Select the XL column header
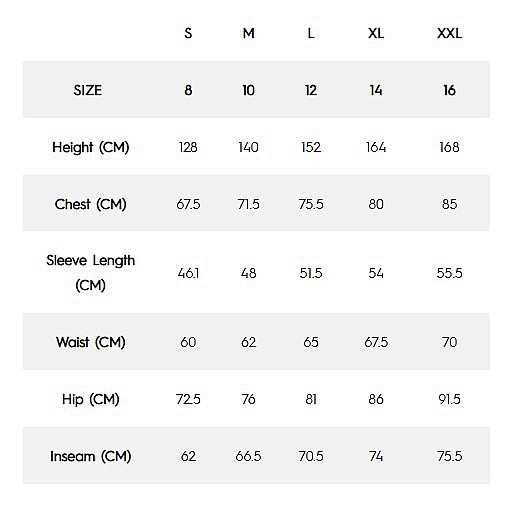 (376, 33)
